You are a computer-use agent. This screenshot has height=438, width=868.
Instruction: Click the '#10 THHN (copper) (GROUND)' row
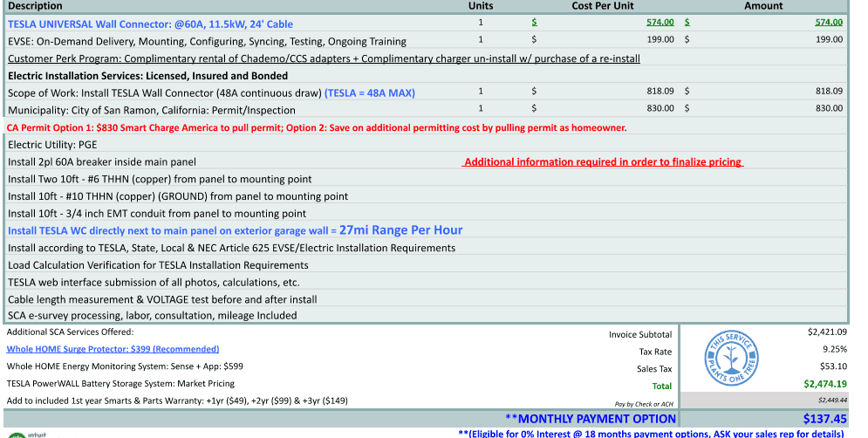pyautogui.click(x=178, y=196)
